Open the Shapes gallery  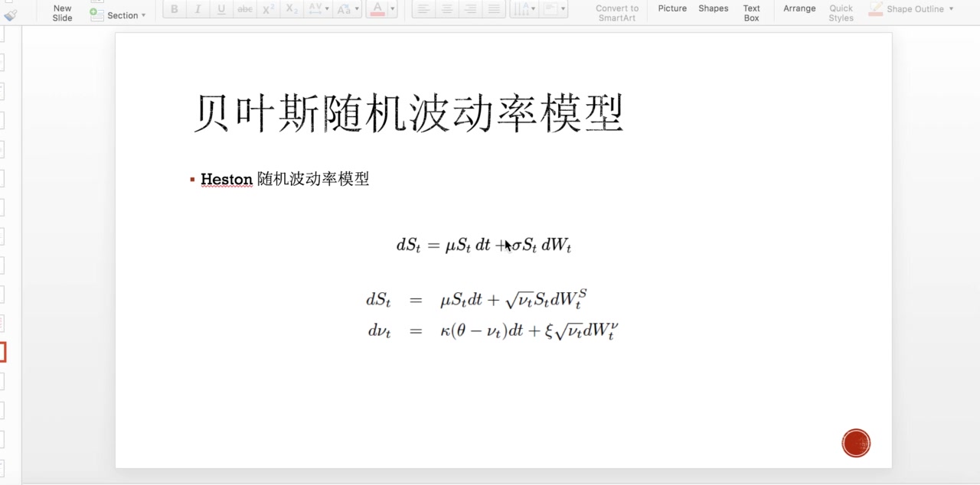coord(713,8)
